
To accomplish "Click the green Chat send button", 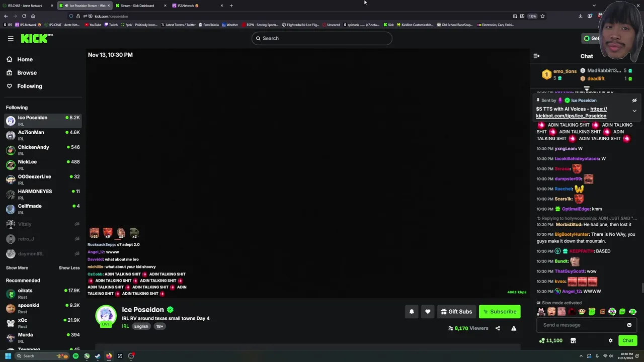I will coord(628,341).
